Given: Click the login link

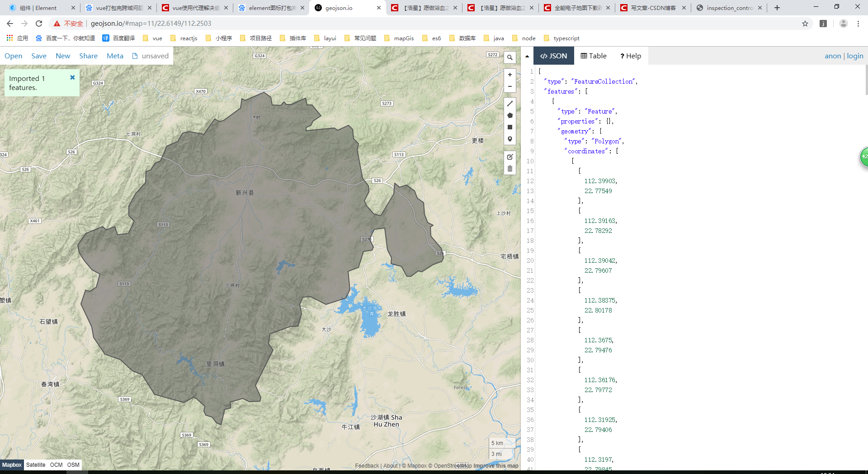Looking at the screenshot, I should click(x=854, y=56).
